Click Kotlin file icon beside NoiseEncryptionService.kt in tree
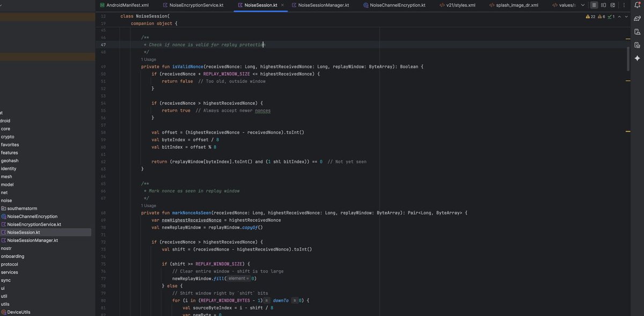The image size is (644, 316). [3, 224]
